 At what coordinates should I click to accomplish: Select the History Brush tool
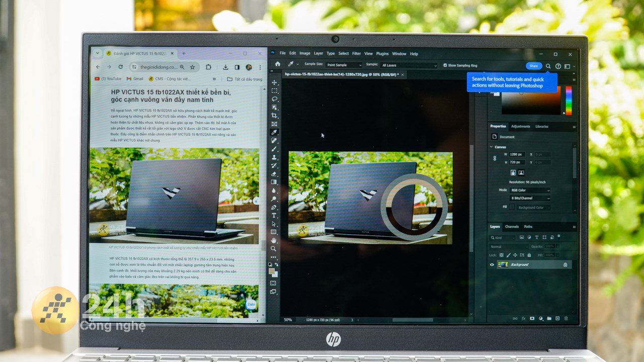(274, 165)
